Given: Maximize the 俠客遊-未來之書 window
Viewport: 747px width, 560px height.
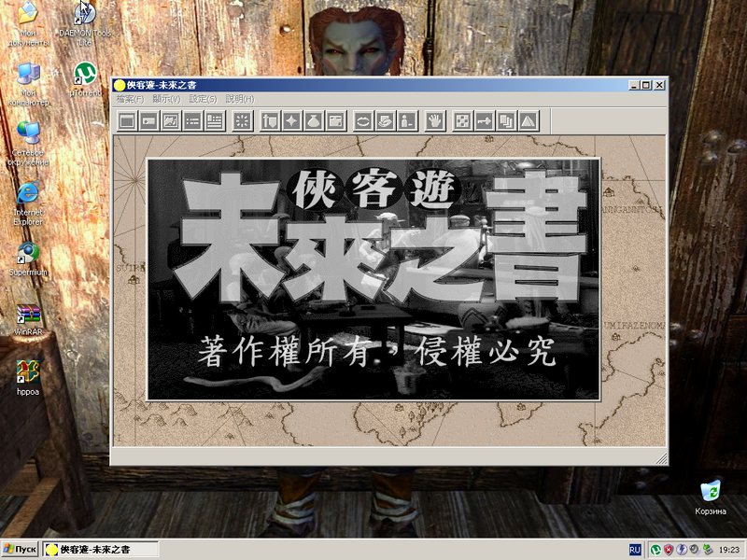Looking at the screenshot, I should point(645,85).
